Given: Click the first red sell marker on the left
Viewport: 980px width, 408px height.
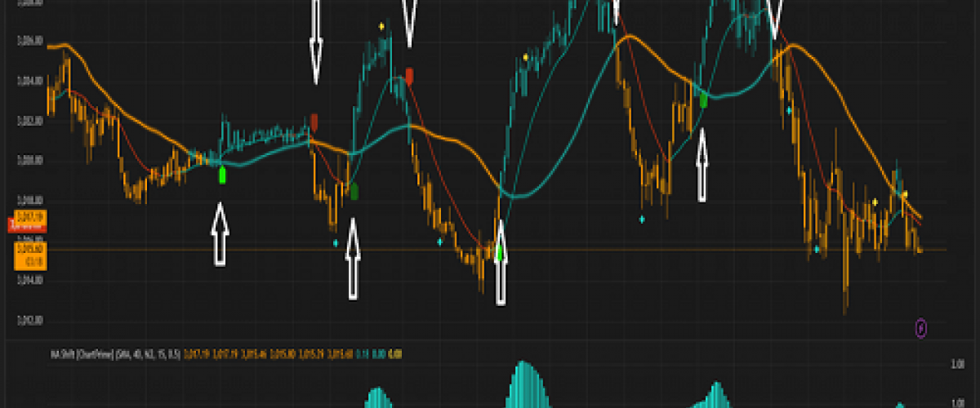Looking at the screenshot, I should (x=314, y=122).
